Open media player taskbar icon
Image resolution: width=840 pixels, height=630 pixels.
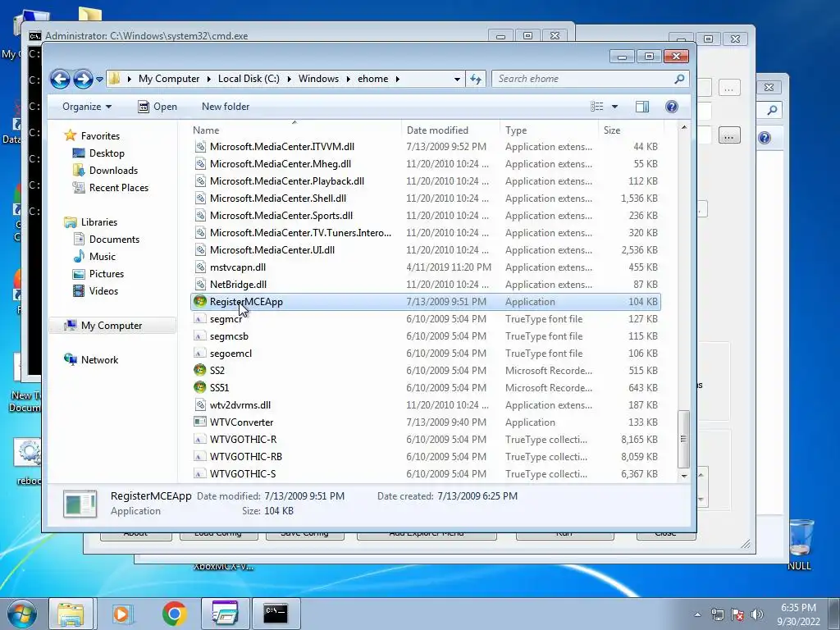[x=121, y=614]
